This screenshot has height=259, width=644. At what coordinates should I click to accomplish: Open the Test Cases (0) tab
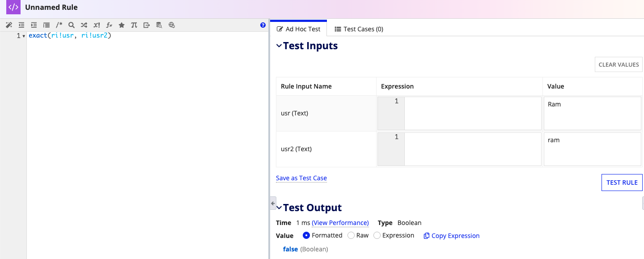point(359,29)
